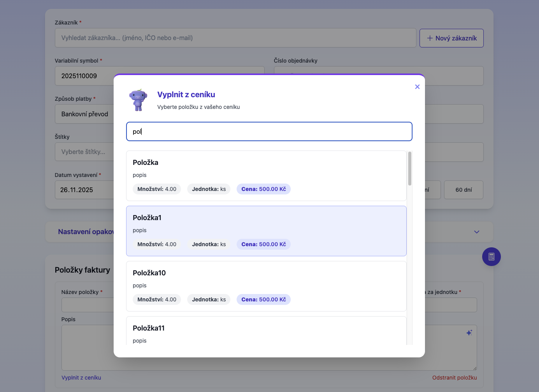
Task: Expand the Nastavení opakování section chevron
Action: tap(476, 231)
